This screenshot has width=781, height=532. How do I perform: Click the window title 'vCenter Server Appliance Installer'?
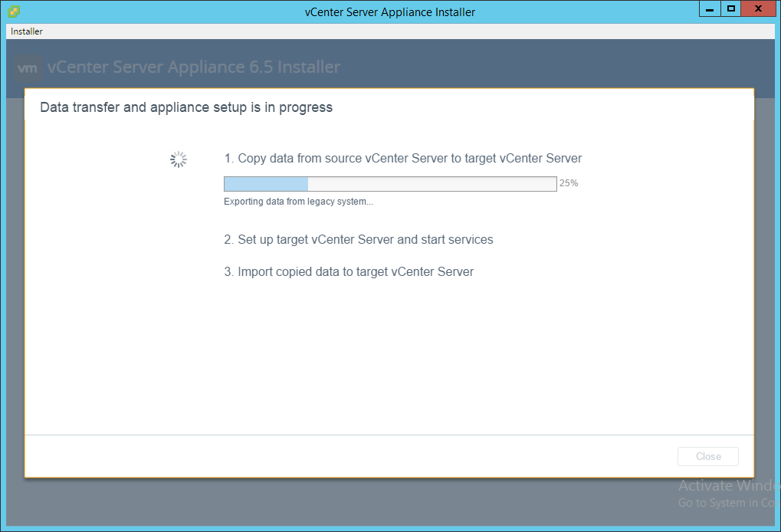pyautogui.click(x=390, y=12)
